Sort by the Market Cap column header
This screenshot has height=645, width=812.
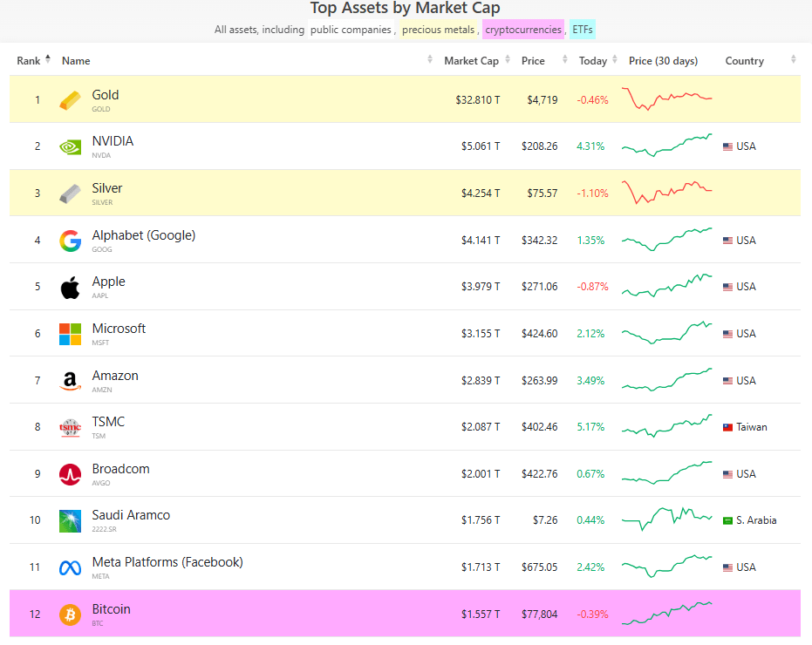[471, 61]
